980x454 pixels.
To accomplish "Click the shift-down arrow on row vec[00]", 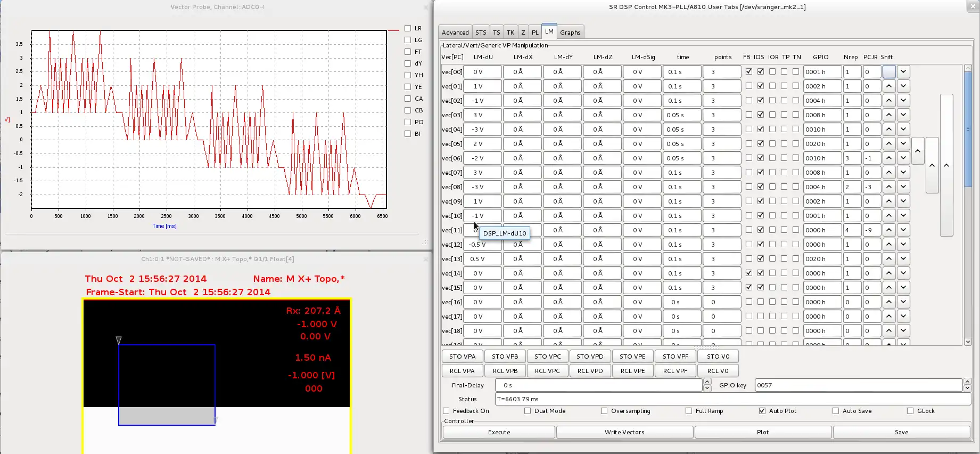I will (x=903, y=71).
